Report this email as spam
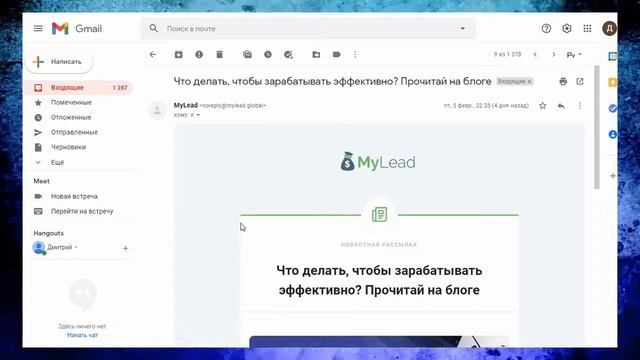 click(199, 54)
